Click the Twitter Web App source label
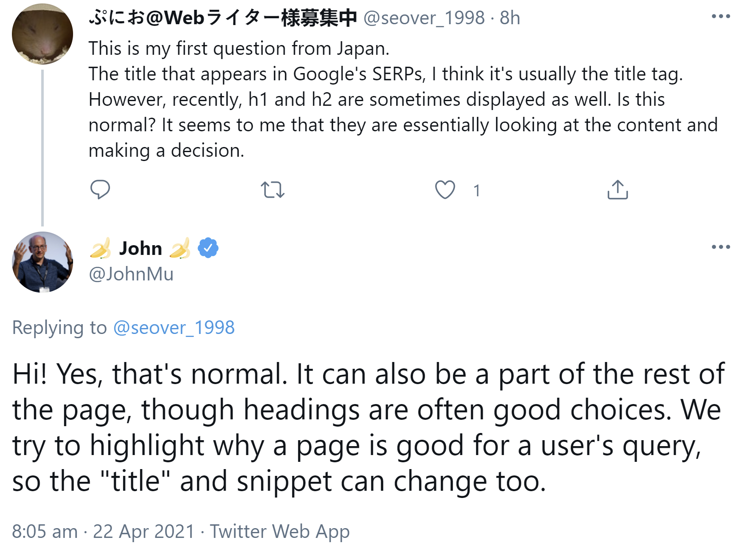The image size is (748, 560). tap(279, 532)
